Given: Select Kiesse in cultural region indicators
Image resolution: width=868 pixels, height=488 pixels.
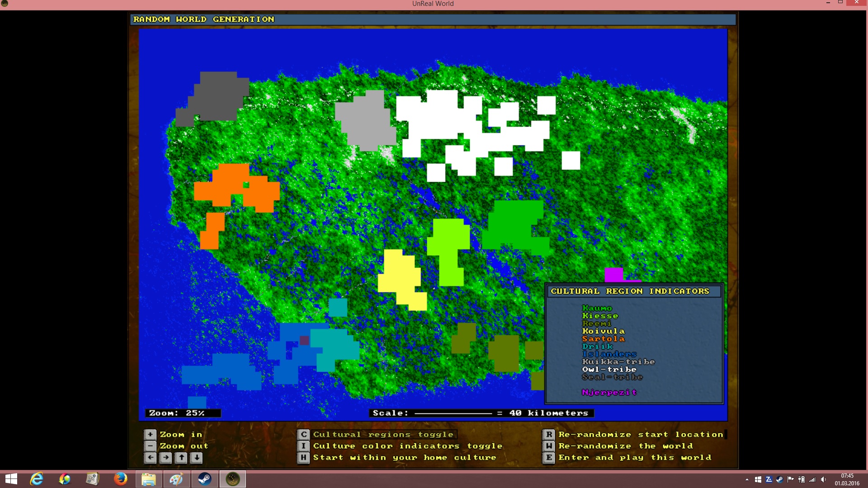Looking at the screenshot, I should click(600, 316).
